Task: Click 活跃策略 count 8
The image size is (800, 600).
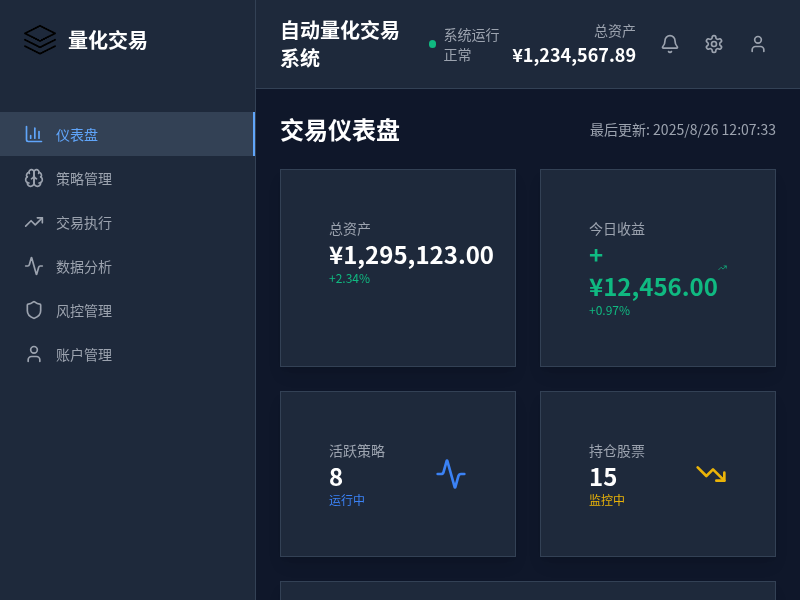Action: pos(336,477)
